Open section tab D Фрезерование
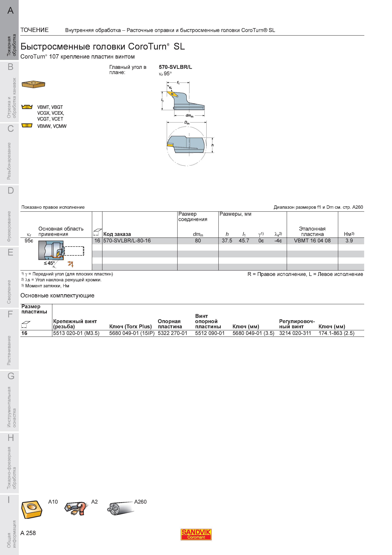 (9, 216)
